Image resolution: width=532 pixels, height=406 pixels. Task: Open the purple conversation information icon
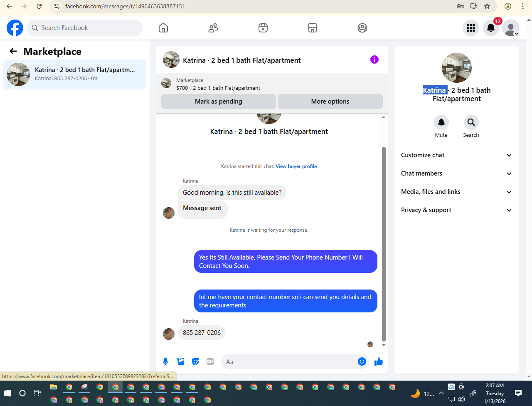click(374, 59)
